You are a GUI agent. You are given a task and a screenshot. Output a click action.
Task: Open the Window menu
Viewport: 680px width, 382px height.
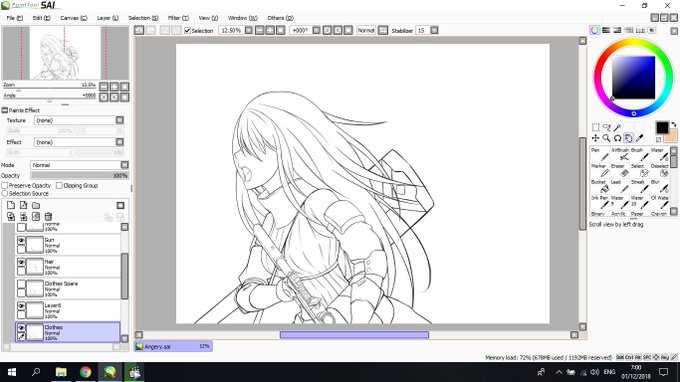[x=242, y=18]
